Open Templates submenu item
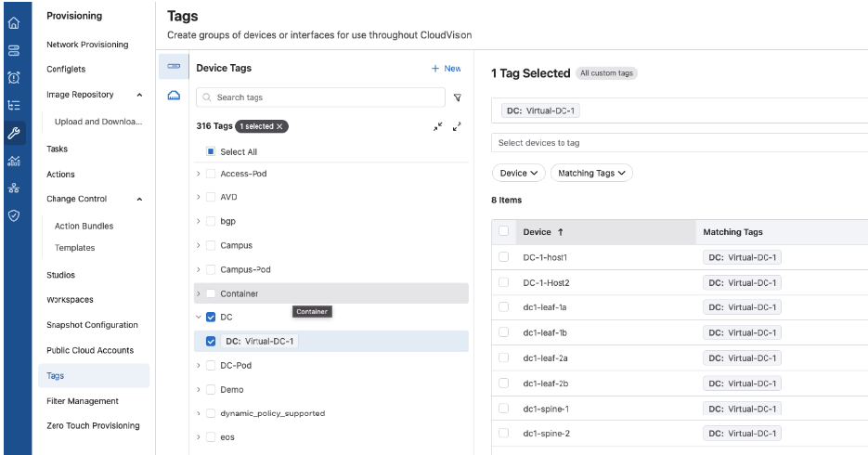 pos(75,248)
